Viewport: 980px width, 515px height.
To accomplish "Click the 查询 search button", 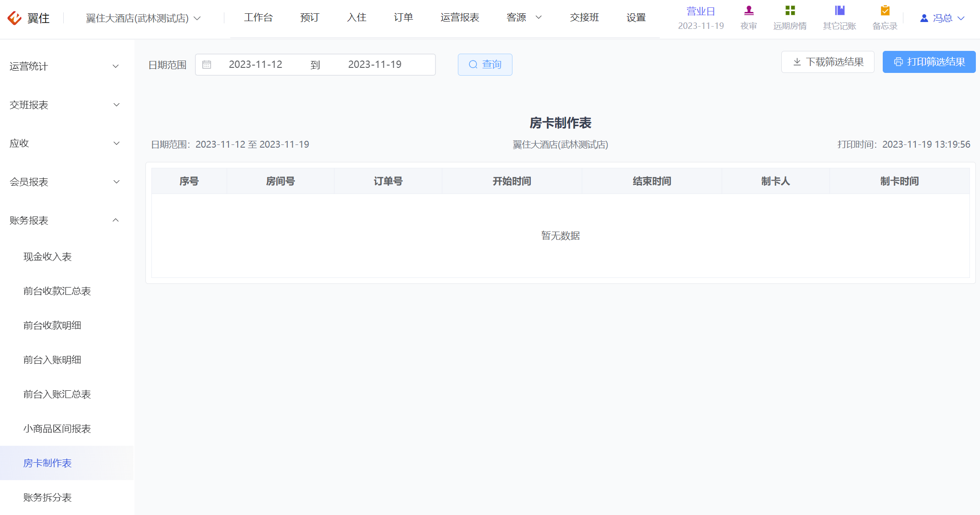I will pos(485,65).
